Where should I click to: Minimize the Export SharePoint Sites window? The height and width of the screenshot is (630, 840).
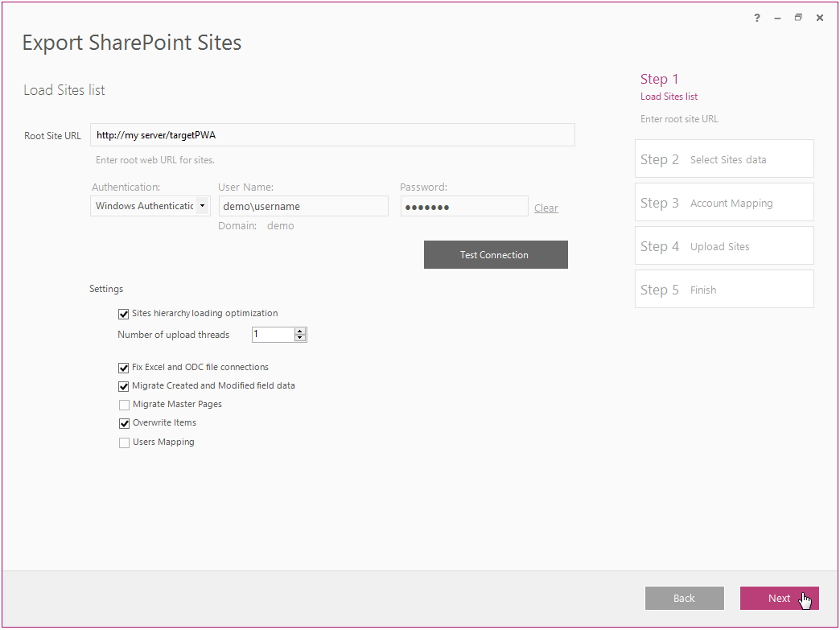click(x=777, y=18)
